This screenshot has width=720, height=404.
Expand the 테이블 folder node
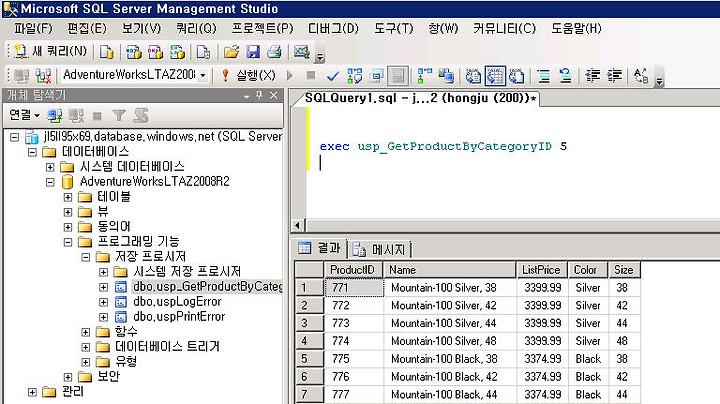click(x=68, y=197)
